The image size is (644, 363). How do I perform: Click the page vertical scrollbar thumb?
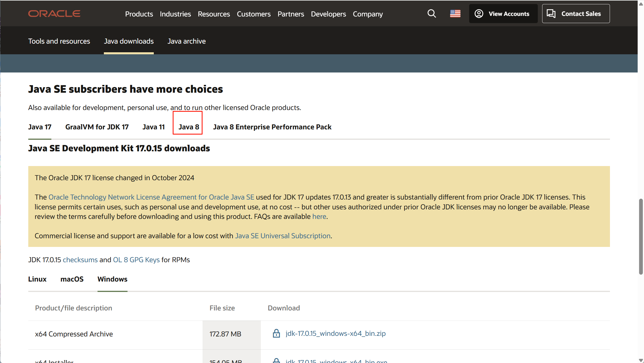(x=641, y=236)
